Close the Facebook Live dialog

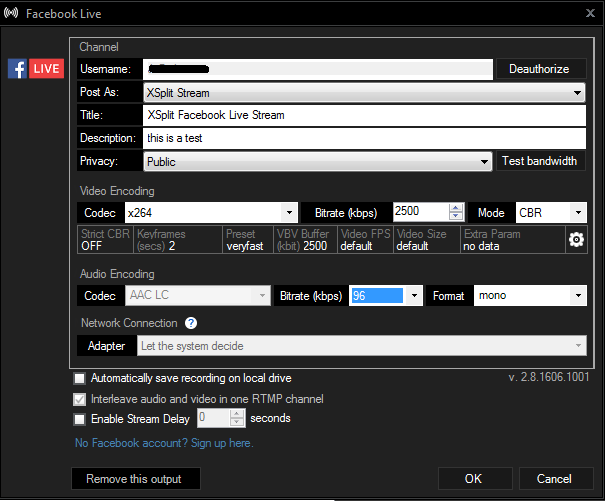coord(590,13)
